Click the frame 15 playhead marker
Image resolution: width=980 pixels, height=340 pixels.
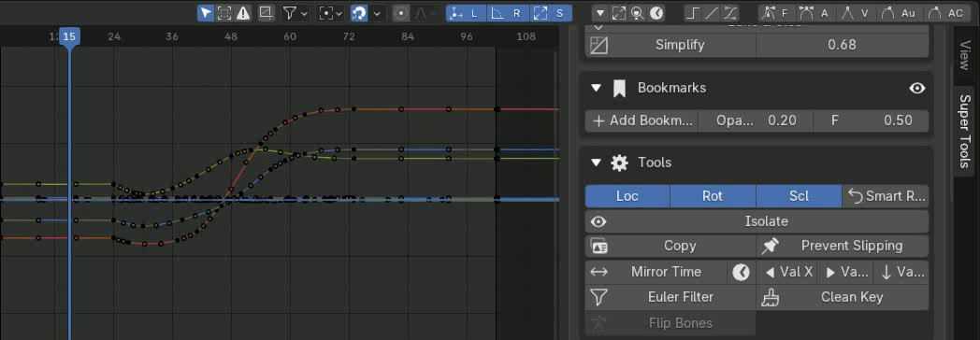(69, 36)
